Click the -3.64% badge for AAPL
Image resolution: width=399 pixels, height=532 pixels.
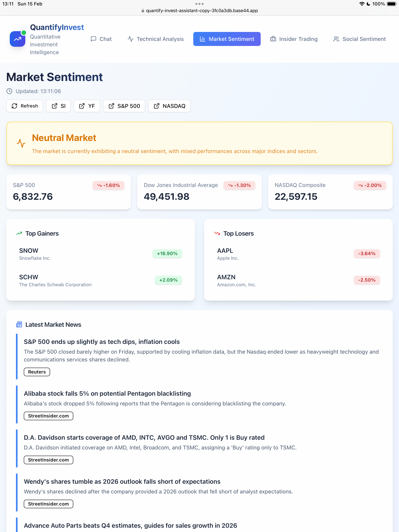click(367, 254)
